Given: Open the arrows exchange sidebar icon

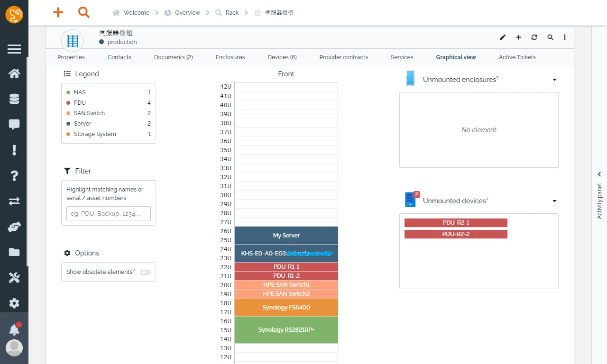Looking at the screenshot, I should tap(14, 201).
